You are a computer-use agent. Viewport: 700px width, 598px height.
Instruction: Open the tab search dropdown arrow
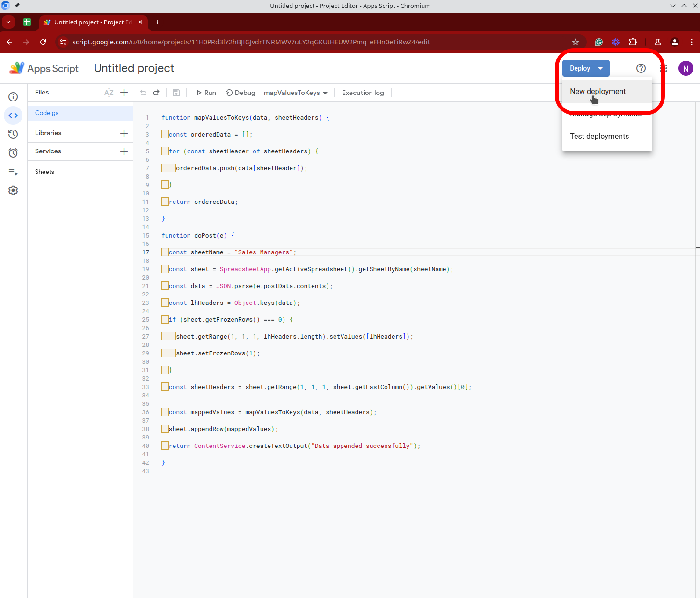(x=8, y=22)
